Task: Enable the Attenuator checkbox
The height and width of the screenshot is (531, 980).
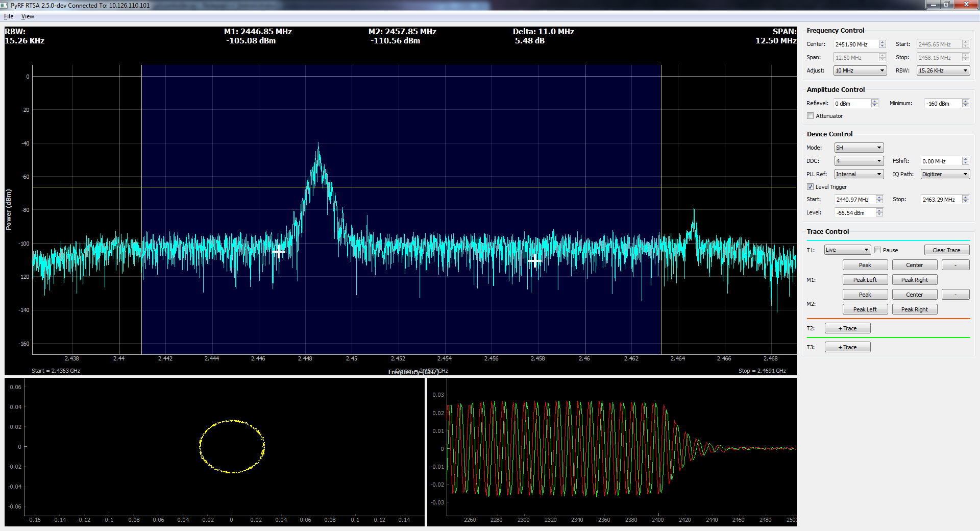Action: pyautogui.click(x=810, y=115)
